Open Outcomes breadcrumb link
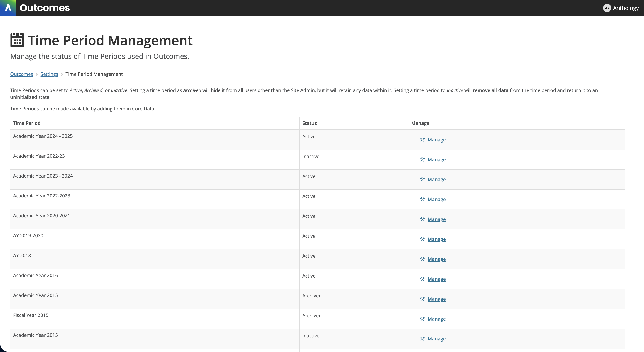 pyautogui.click(x=22, y=74)
